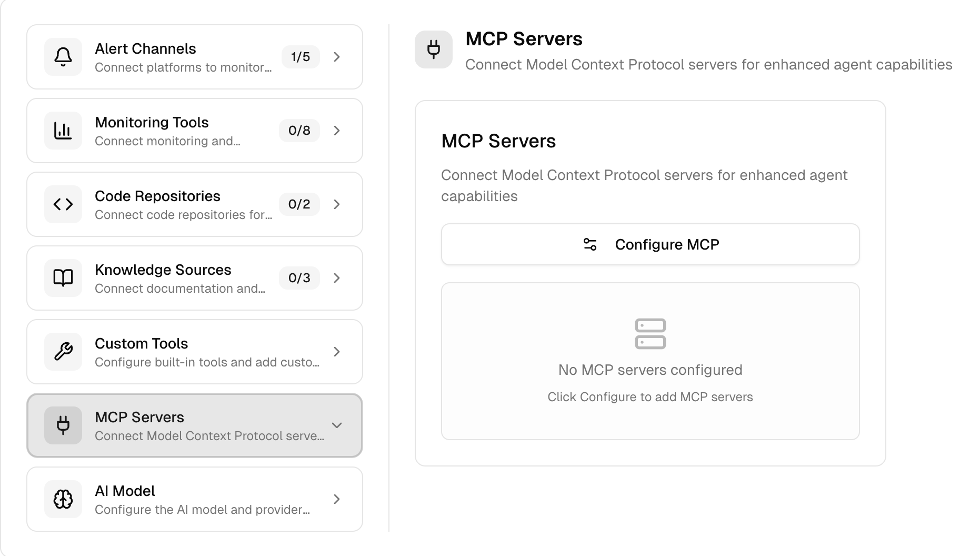Click the Knowledge Sources book icon
Screen dimensions: 980x556
point(63,278)
